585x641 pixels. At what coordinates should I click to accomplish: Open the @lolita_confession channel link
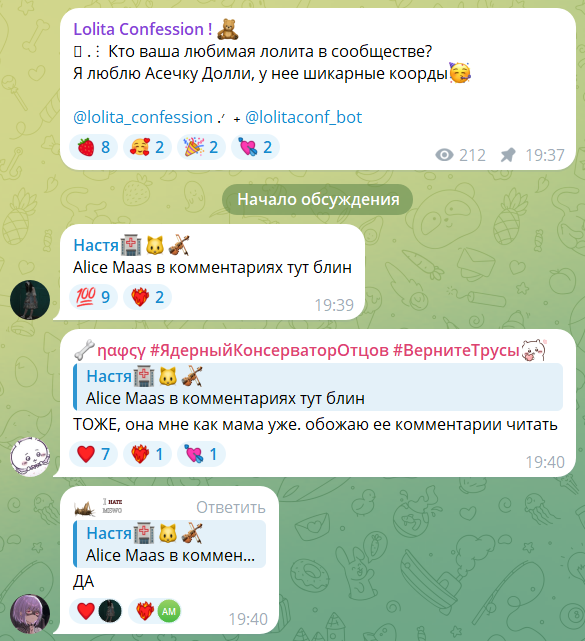coord(143,117)
